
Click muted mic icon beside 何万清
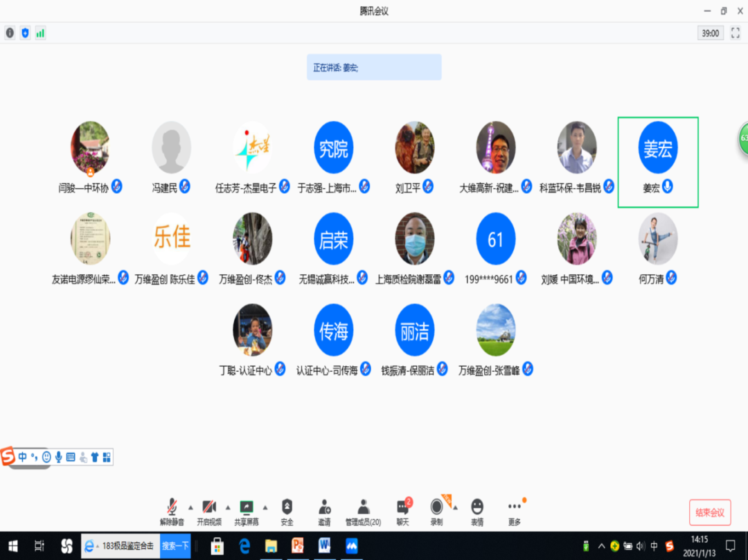(672, 277)
